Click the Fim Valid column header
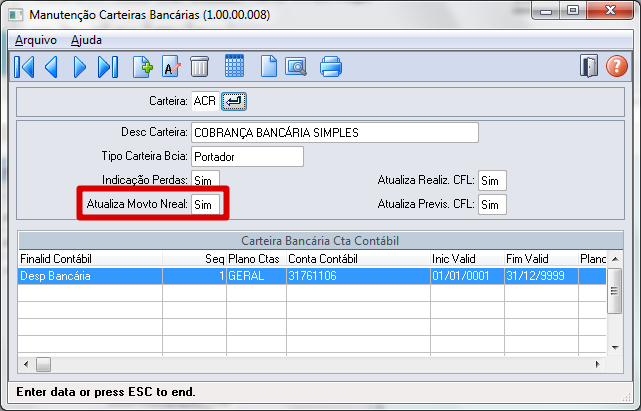Screen dimensions: 641x411 pos(541,258)
